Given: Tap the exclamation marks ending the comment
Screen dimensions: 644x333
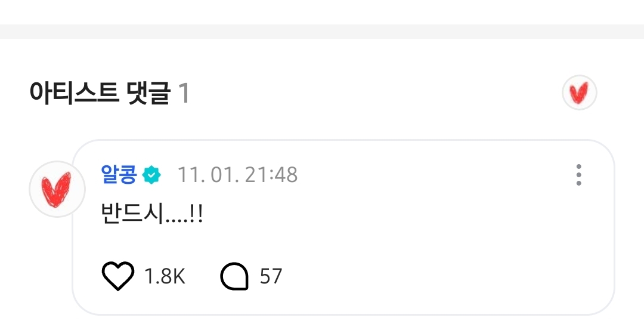Looking at the screenshot, I should [x=197, y=214].
